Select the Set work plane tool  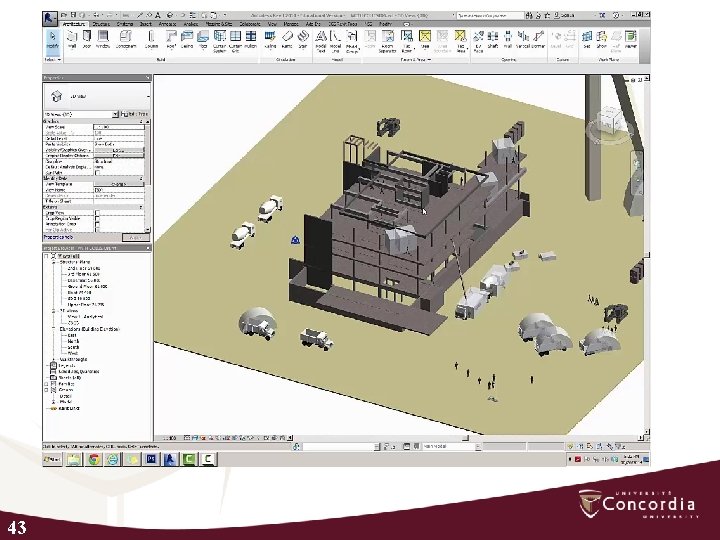(587, 39)
